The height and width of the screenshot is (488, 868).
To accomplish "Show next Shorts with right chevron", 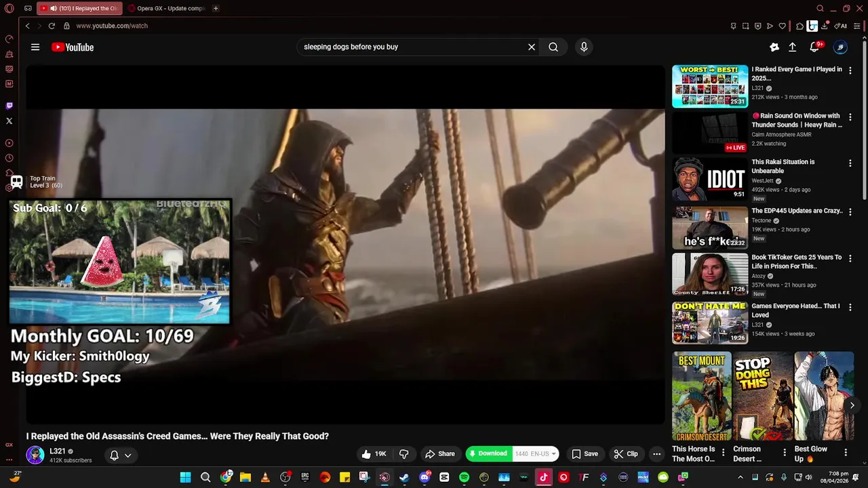I will coord(852,405).
